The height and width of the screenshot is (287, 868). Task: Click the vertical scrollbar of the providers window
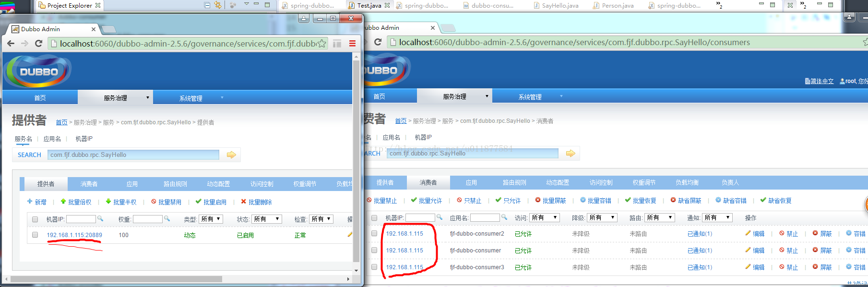356,161
